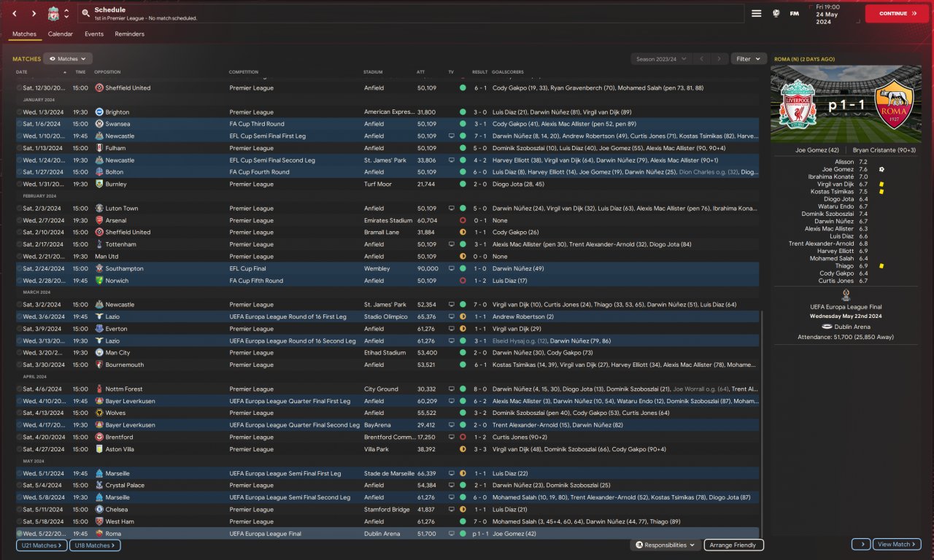Open the hamburger menu icon
This screenshot has height=560, width=934.
coord(757,14)
